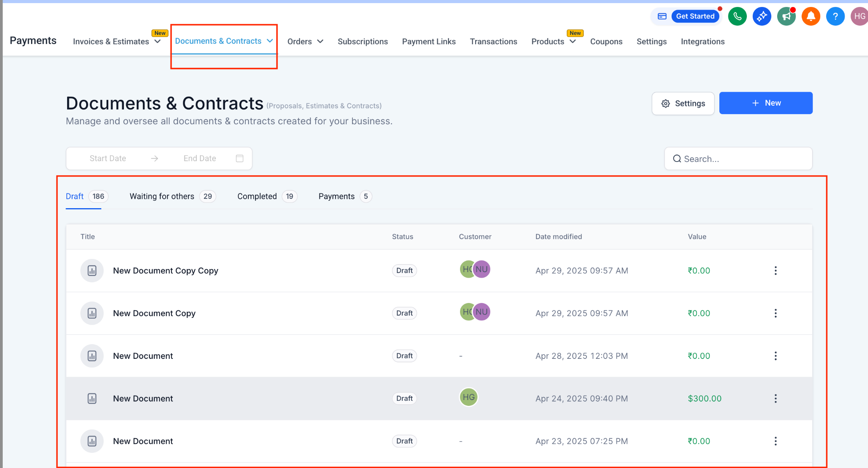
Task: Switch to the Completed tab
Action: (x=257, y=197)
